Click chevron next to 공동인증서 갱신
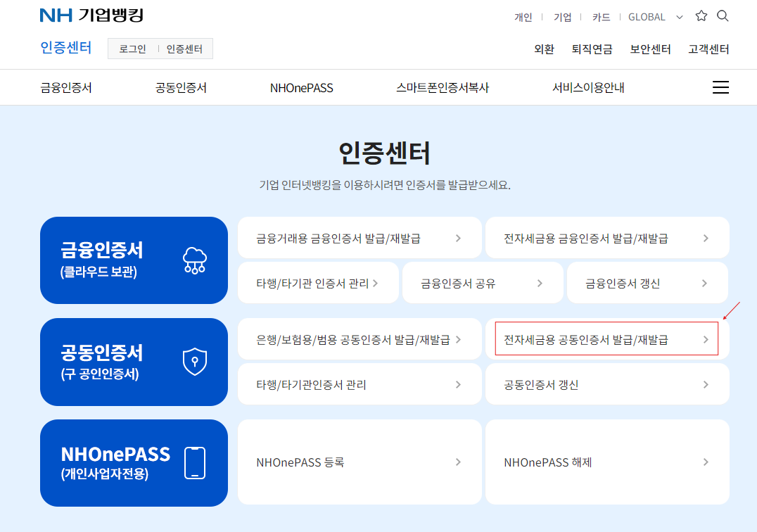Screen dimensions: 757x532 click(x=706, y=385)
